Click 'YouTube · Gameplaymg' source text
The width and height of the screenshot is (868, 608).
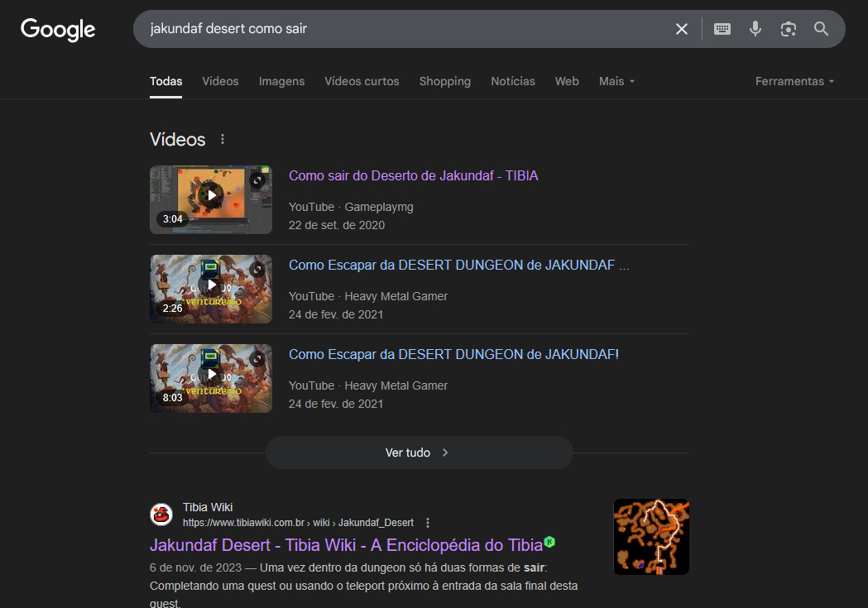(x=351, y=207)
